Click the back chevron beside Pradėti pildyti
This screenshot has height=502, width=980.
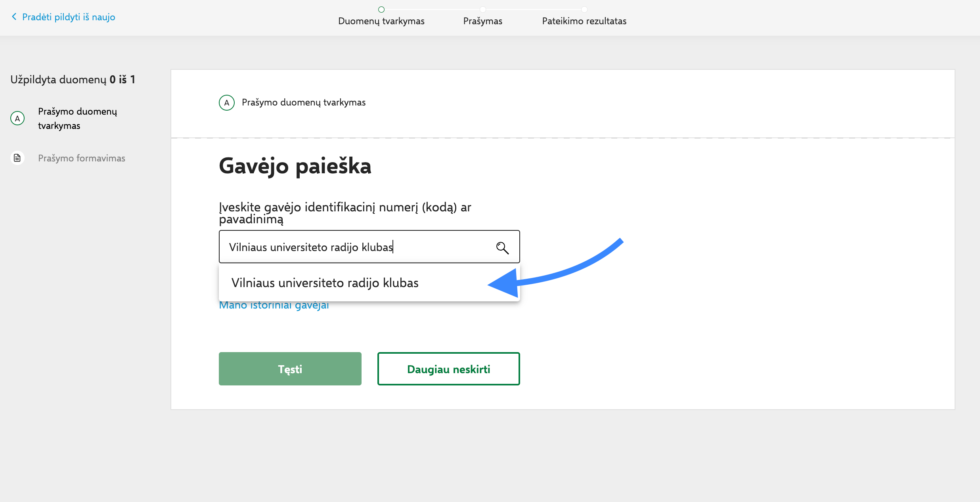14,17
